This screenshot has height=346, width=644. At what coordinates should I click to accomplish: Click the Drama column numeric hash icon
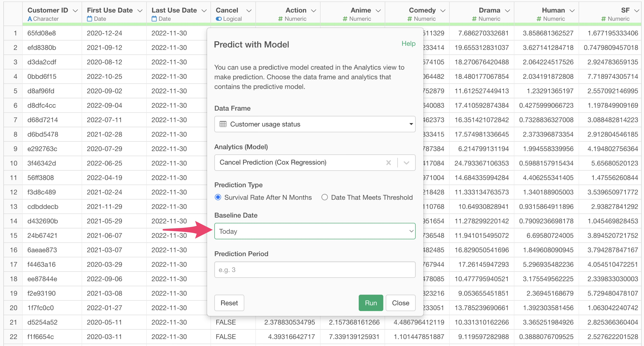point(474,19)
